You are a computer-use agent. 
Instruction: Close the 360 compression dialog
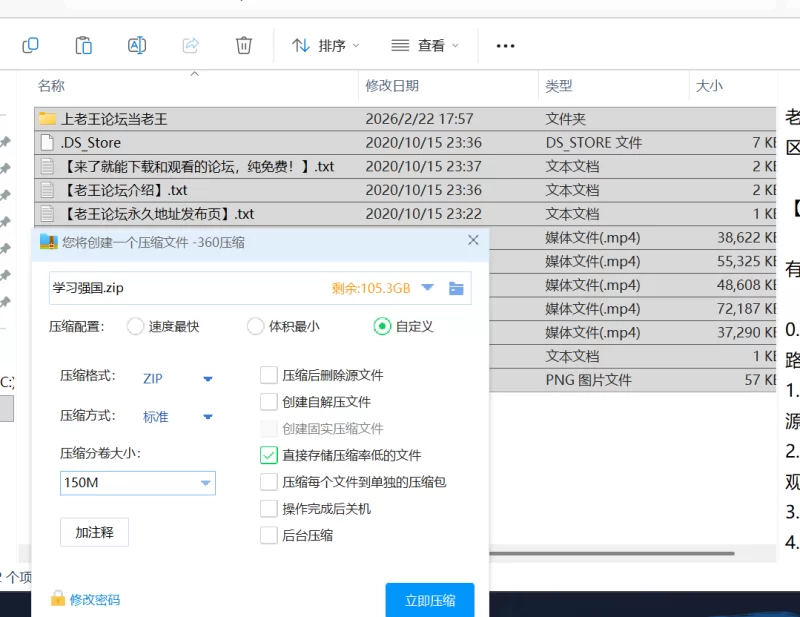pyautogui.click(x=474, y=241)
